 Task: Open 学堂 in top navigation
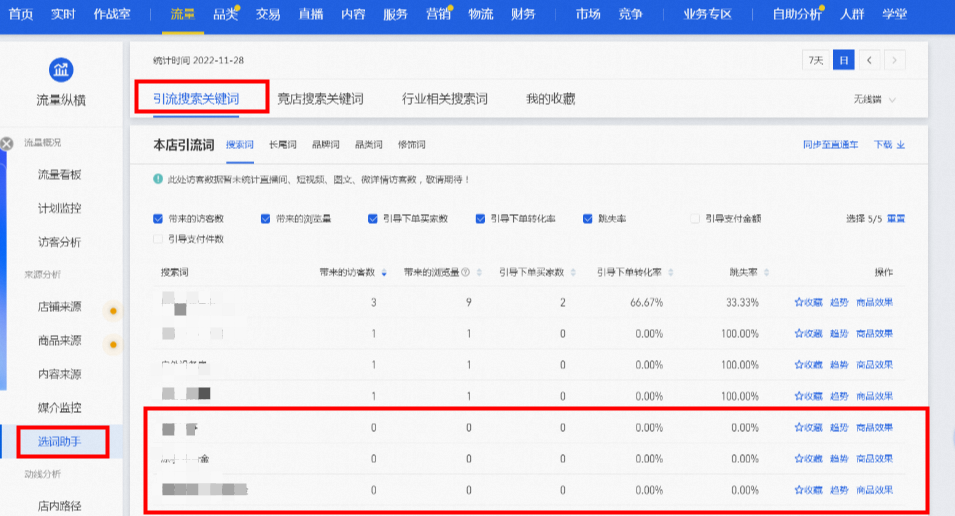(895, 14)
